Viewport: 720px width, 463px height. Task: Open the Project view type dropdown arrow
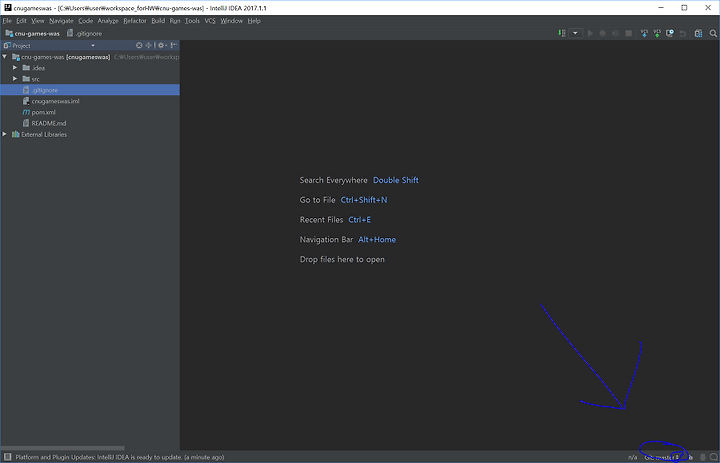(93, 45)
